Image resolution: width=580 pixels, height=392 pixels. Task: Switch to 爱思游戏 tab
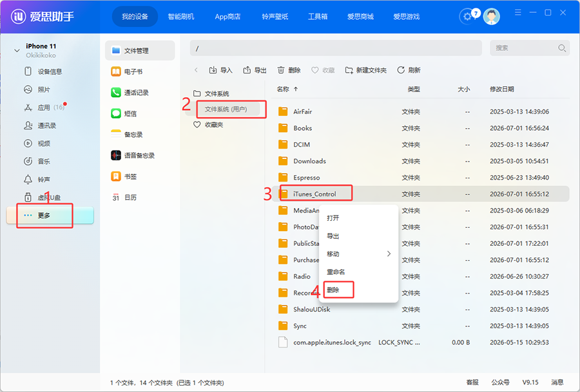pos(406,17)
